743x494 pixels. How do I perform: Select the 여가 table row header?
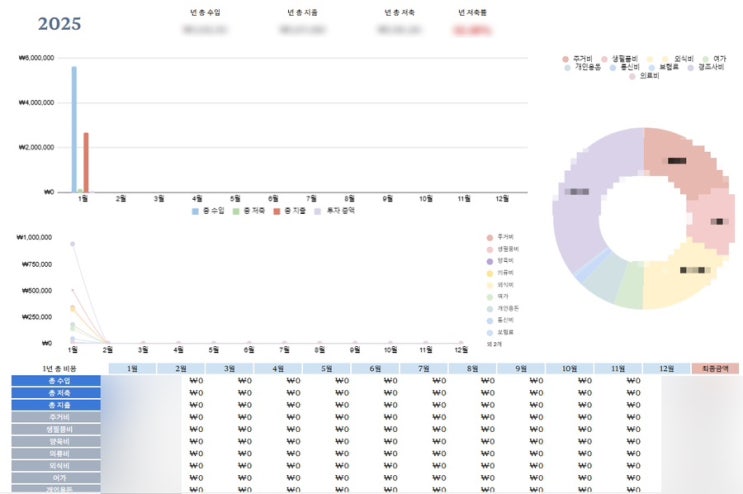(x=56, y=478)
